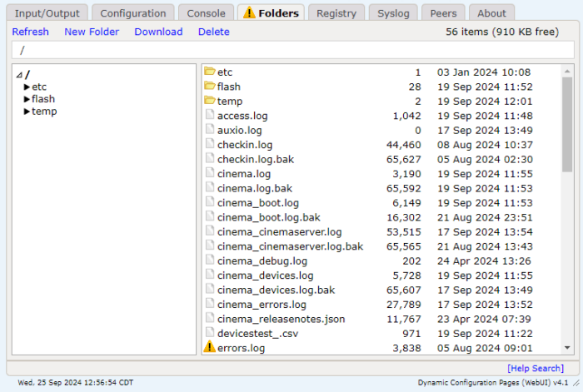Screen dimensions: 583x392
Task: Click the cinema_boot.log.bak file icon
Action: 210,216
